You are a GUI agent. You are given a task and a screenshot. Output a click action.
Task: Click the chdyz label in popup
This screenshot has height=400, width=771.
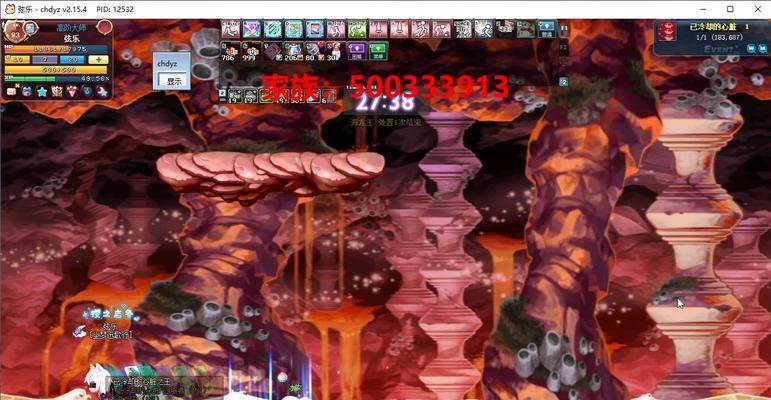(x=167, y=63)
